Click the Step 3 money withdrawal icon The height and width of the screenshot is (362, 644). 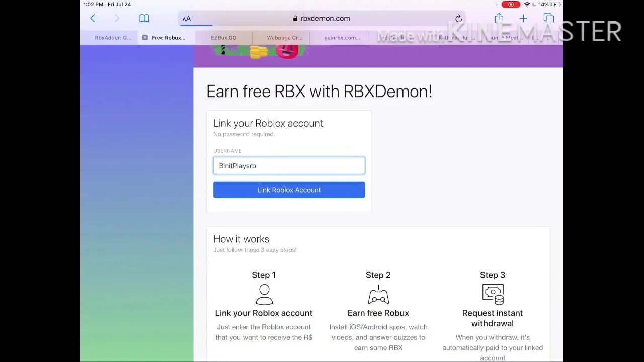tap(493, 295)
